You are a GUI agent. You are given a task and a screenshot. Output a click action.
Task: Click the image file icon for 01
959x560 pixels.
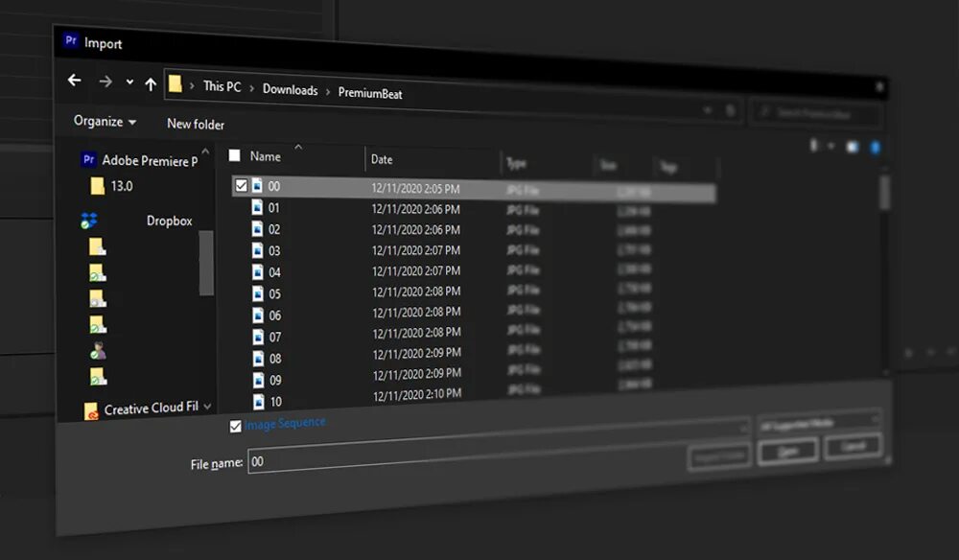click(x=257, y=207)
